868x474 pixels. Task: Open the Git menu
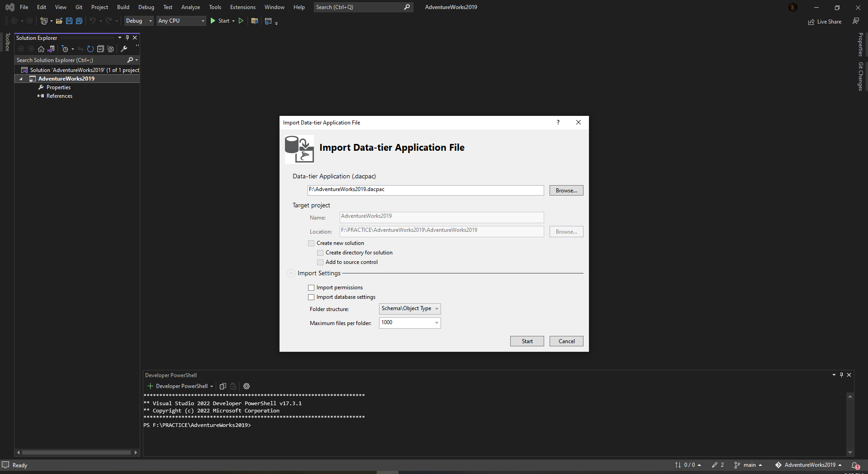click(x=78, y=7)
